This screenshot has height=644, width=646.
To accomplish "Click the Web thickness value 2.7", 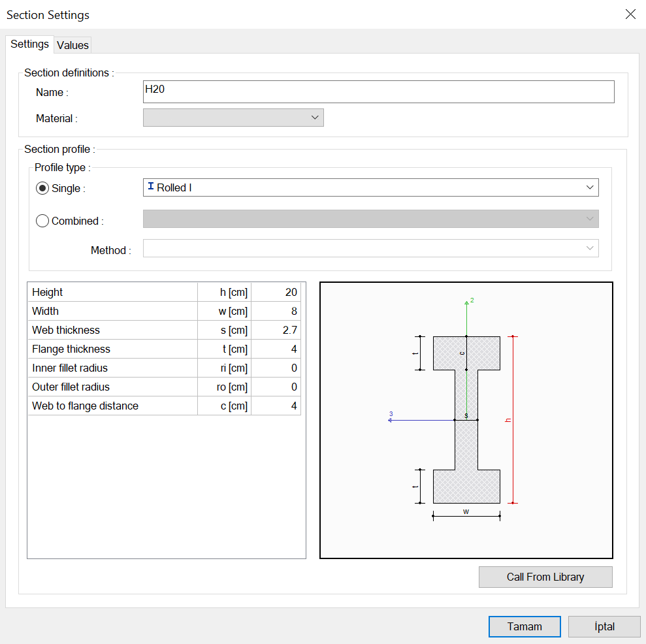I will coord(276,330).
